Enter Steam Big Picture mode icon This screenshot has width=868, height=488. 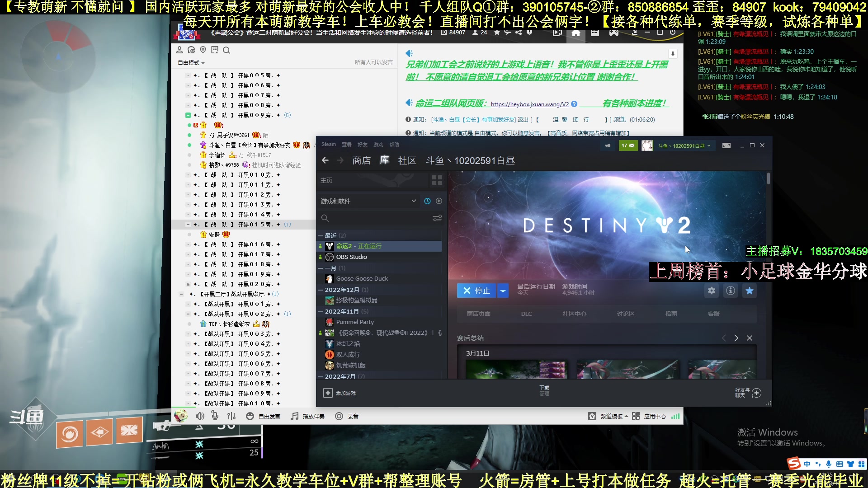[x=726, y=145]
